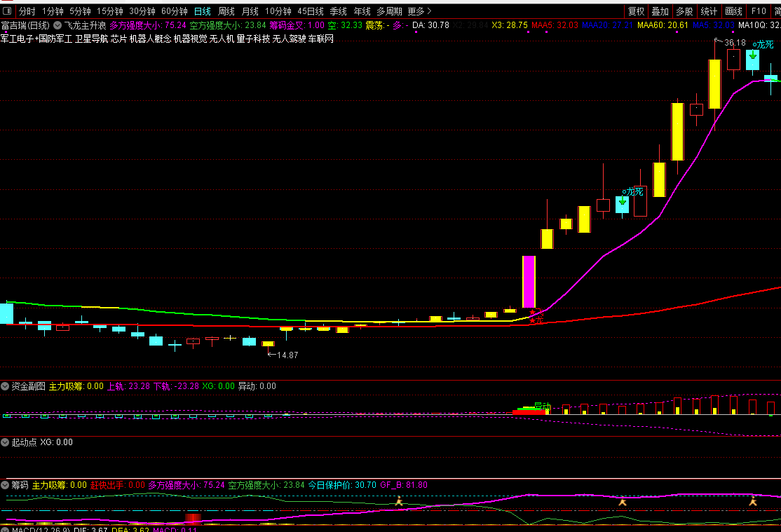The width and height of the screenshot is (781, 532).
Task: Click the first running-man icon in 筹码 panel
Action: click(399, 501)
